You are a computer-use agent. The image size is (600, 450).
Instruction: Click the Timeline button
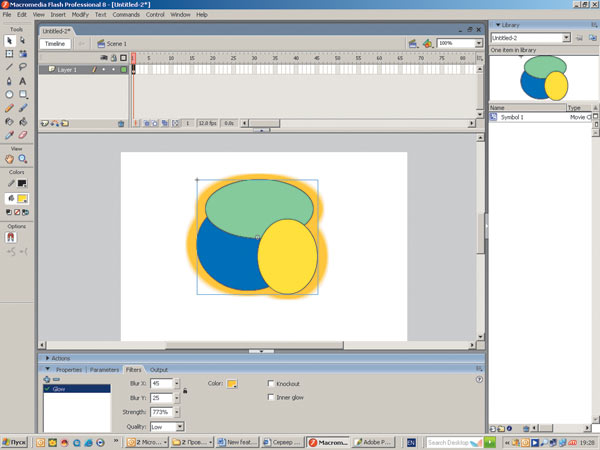[54, 44]
